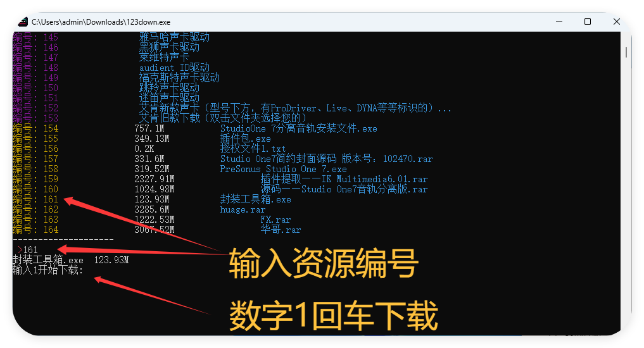The height and width of the screenshot is (348, 644).
Task: Click the audient ID驱动 entry
Action: coord(174,68)
